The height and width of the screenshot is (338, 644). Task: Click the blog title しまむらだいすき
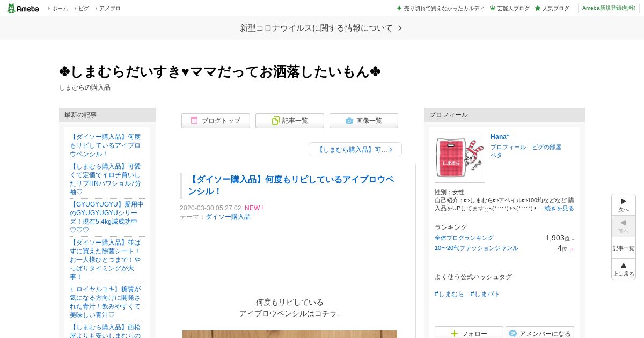[220, 71]
